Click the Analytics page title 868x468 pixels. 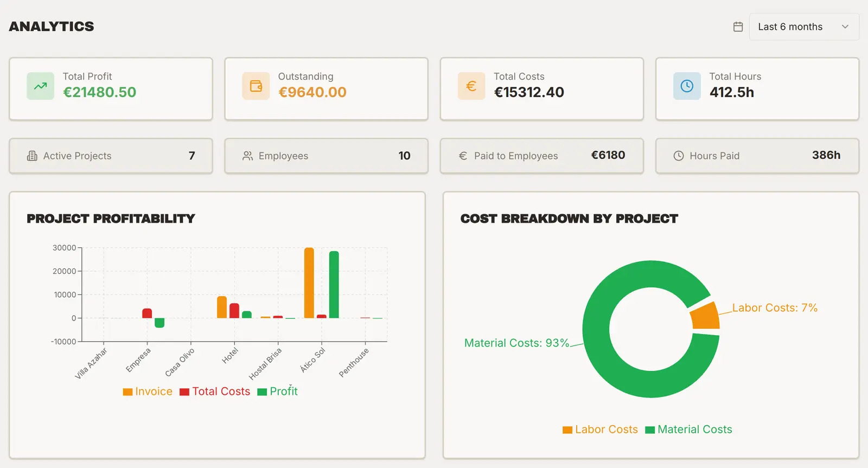click(x=52, y=27)
